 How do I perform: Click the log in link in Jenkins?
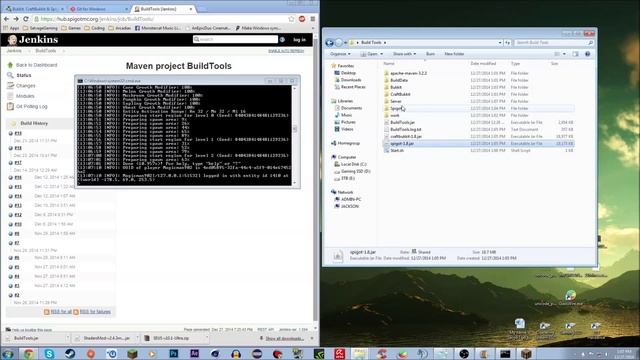coord(299,40)
